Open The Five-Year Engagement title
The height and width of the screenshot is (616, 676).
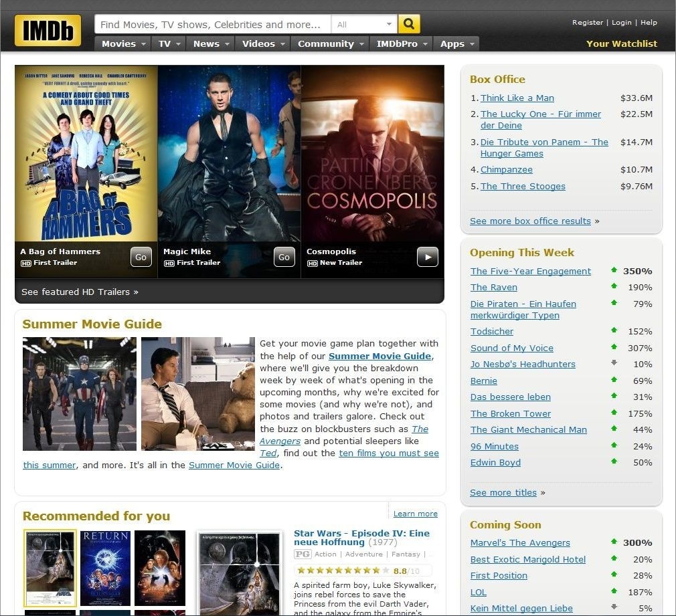[530, 271]
